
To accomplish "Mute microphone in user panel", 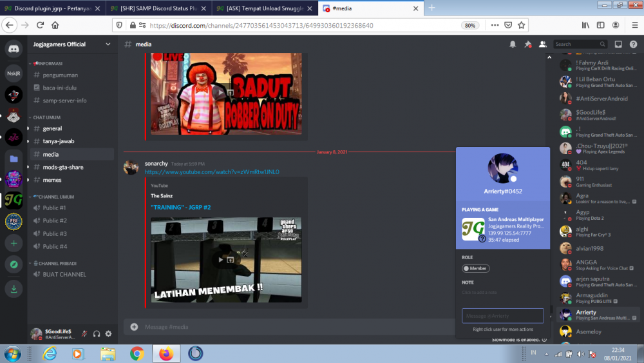I will [84, 334].
